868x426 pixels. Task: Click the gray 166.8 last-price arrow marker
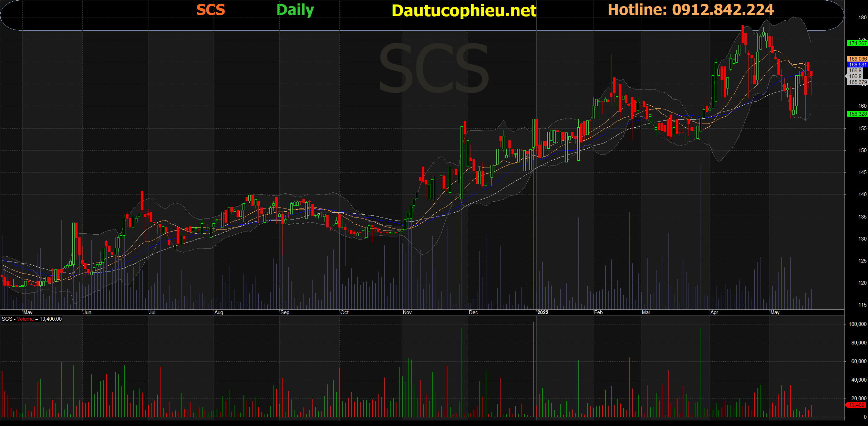[854, 76]
